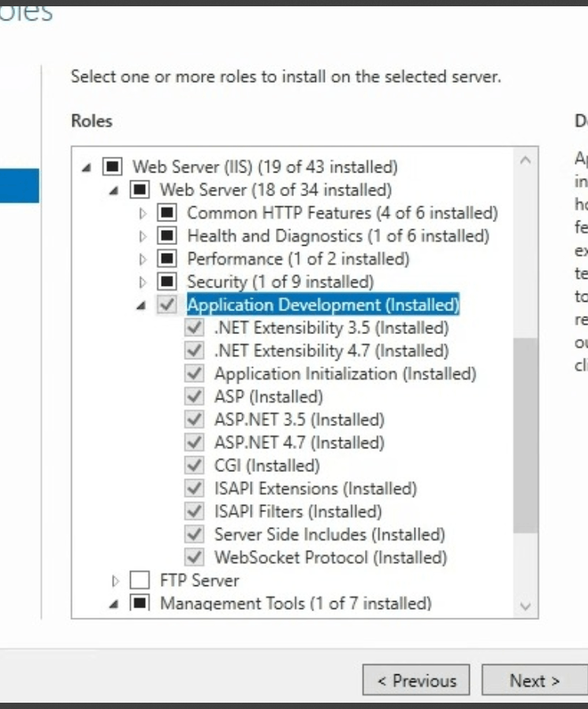Toggle Health and Diagnostics checkbox

tap(167, 236)
